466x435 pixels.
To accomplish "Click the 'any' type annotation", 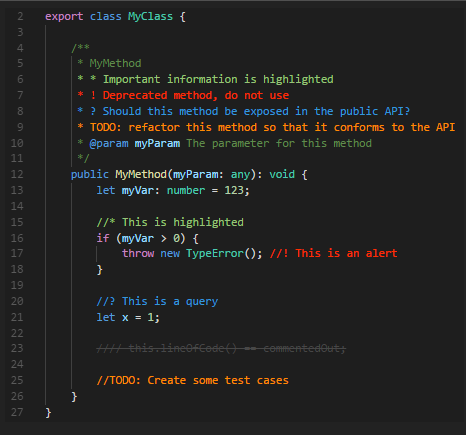I will tap(240, 174).
